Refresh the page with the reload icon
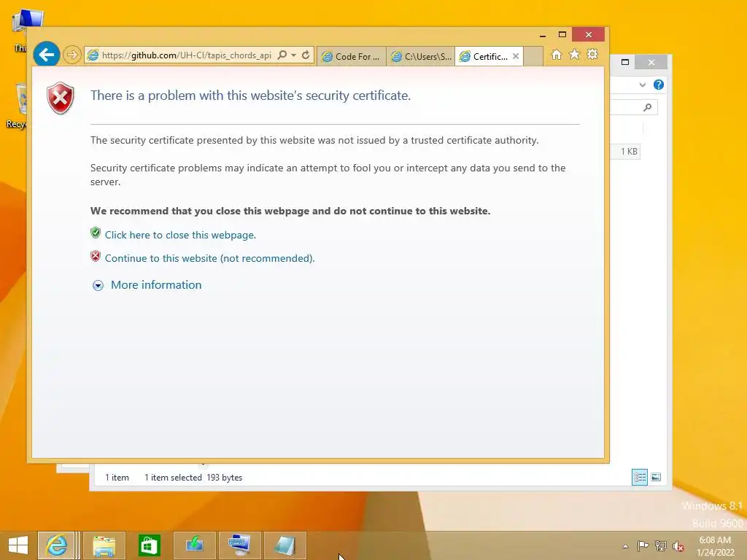Image resolution: width=747 pixels, height=560 pixels. click(306, 55)
